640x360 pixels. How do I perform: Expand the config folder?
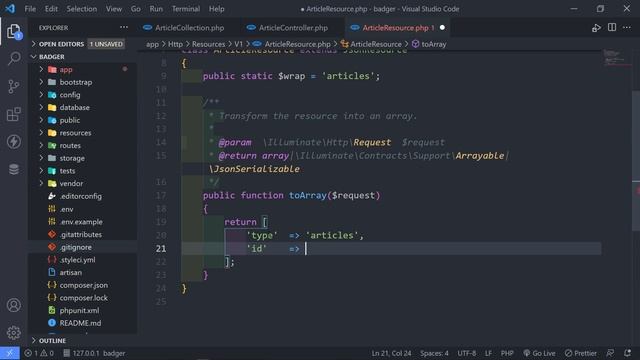pos(70,95)
